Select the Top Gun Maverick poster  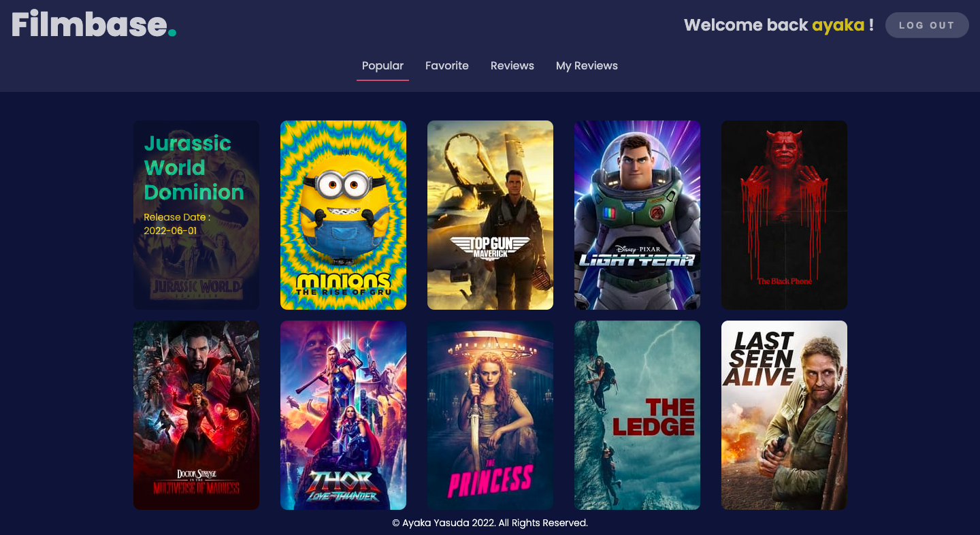[490, 214]
